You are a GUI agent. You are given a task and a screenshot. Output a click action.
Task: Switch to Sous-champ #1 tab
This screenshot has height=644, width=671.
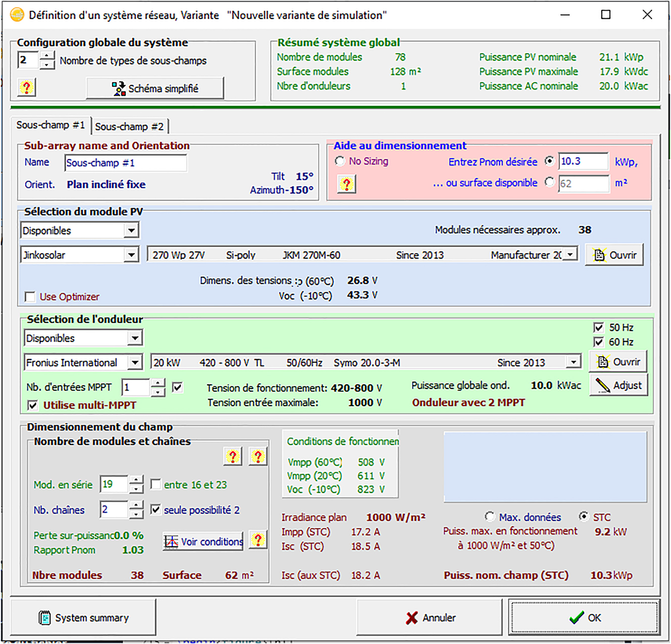tap(51, 125)
